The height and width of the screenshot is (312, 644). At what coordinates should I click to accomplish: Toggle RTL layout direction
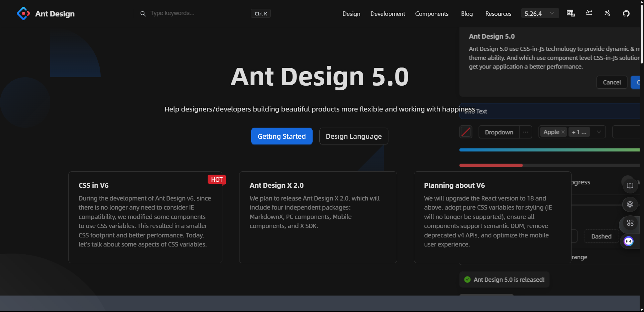click(589, 13)
